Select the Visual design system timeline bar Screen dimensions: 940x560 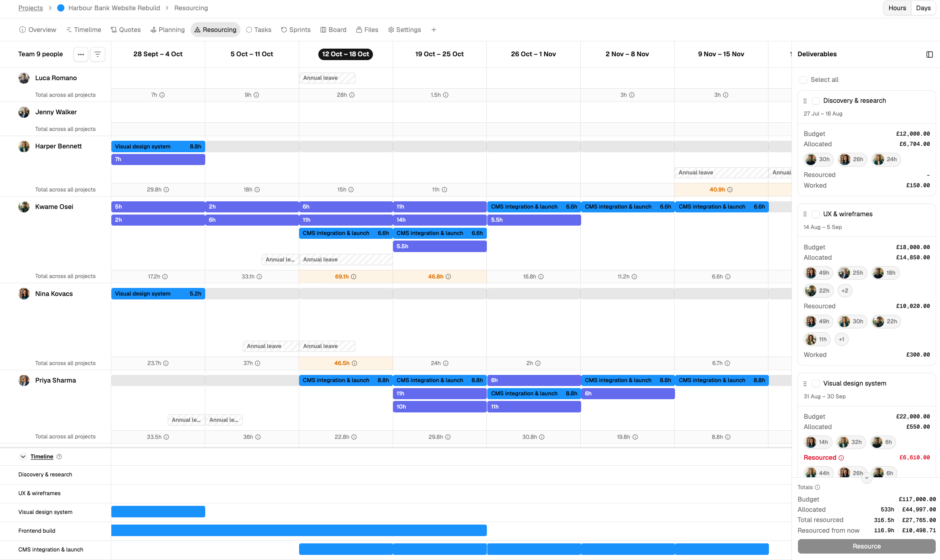[158, 512]
